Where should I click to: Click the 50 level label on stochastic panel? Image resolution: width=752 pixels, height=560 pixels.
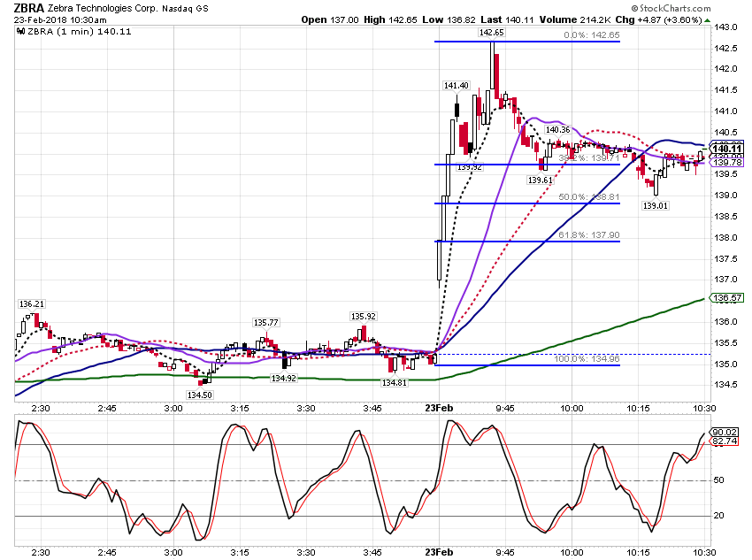pyautogui.click(x=718, y=479)
